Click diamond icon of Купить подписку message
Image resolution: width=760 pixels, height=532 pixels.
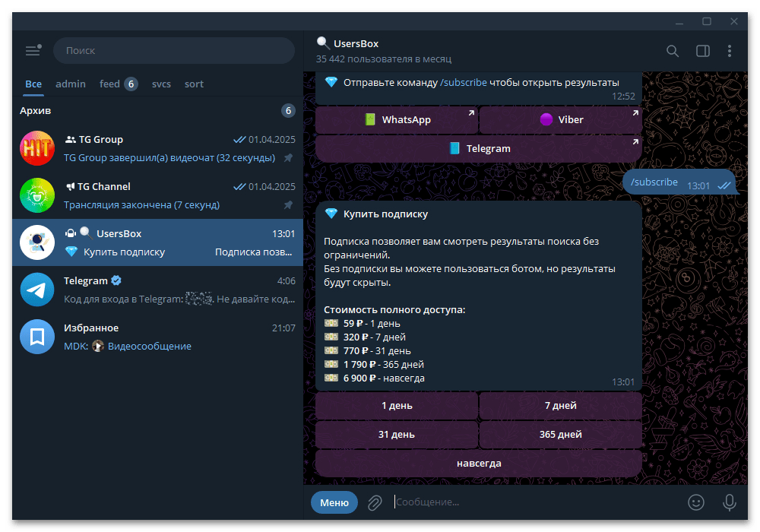click(x=331, y=214)
